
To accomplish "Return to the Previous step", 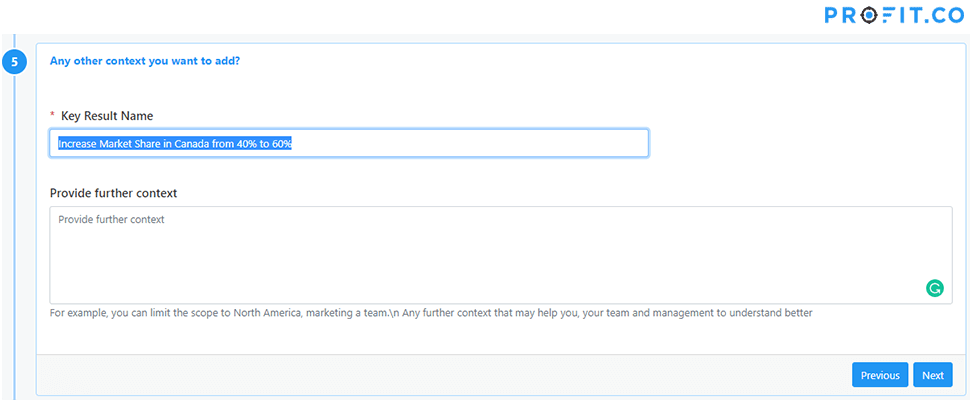I will pos(880,375).
